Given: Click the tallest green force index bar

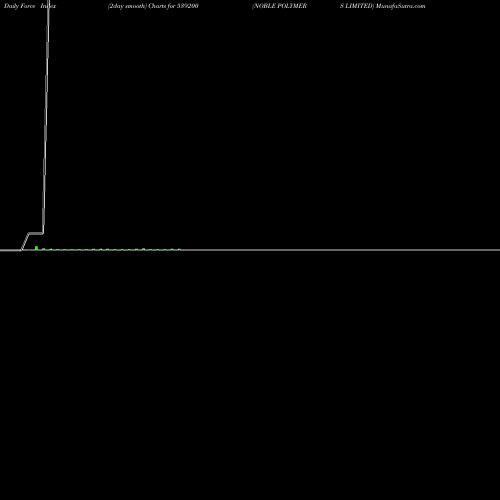Looking at the screenshot, I should pyautogui.click(x=36, y=248).
